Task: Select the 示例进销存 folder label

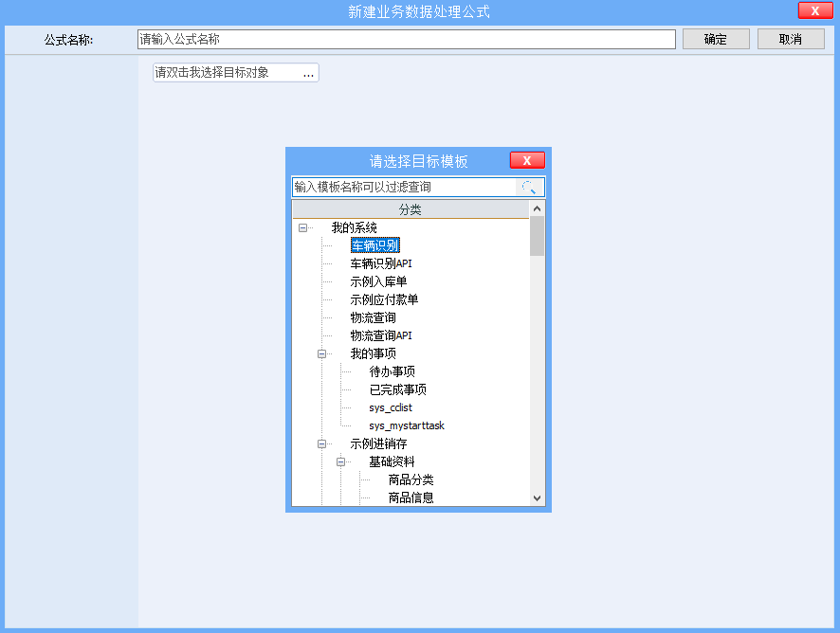Action: (378, 443)
